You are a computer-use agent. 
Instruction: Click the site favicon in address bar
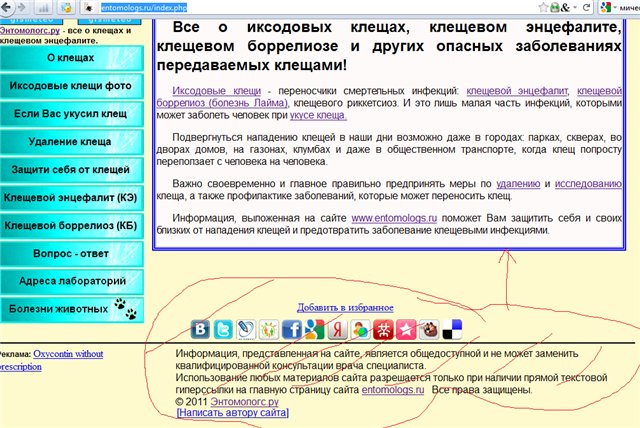[88, 7]
